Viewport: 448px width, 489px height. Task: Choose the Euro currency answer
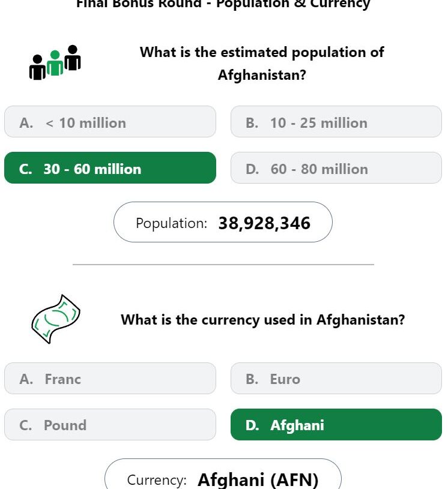click(336, 378)
